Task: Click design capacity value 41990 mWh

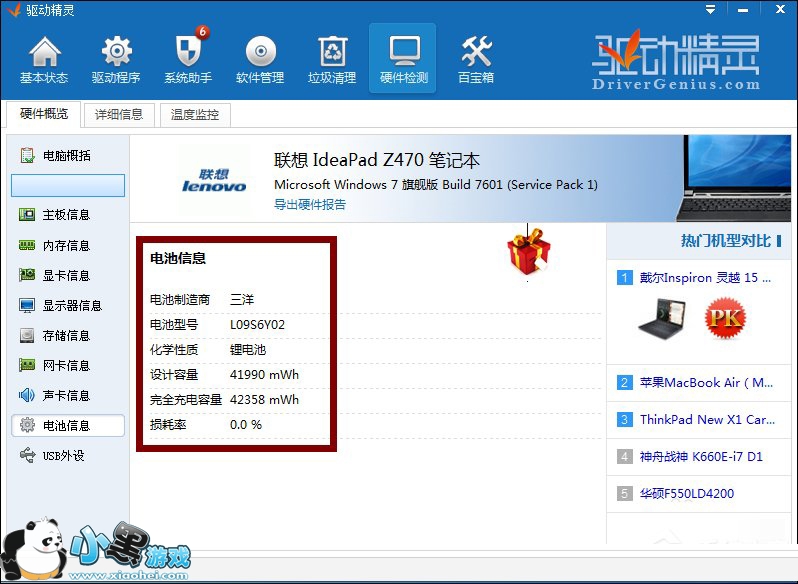Action: (264, 375)
